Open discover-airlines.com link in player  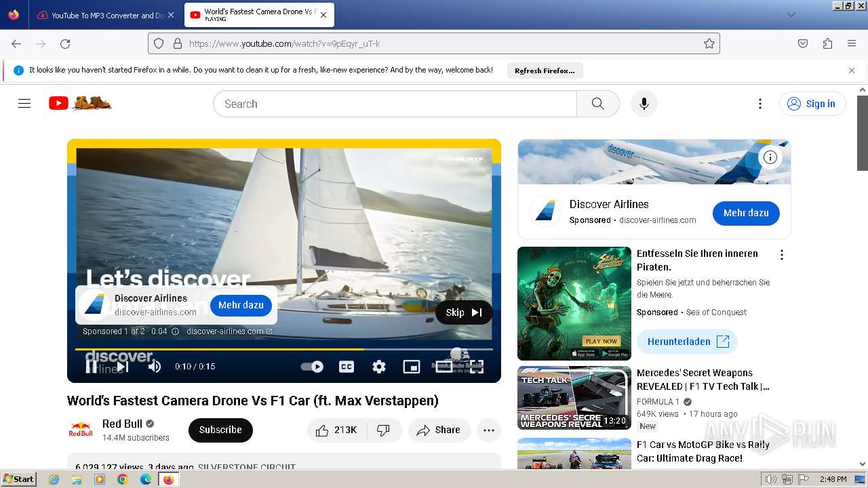pyautogui.click(x=229, y=331)
